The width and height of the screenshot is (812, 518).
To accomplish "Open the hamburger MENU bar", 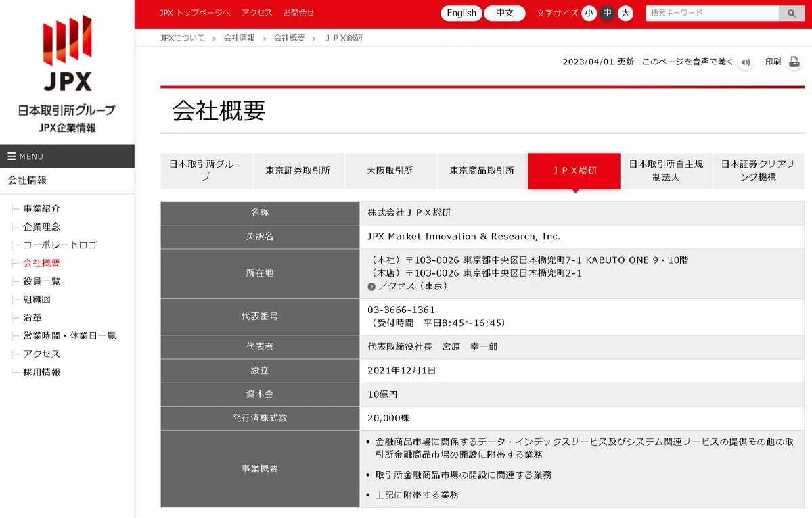I will tap(67, 156).
